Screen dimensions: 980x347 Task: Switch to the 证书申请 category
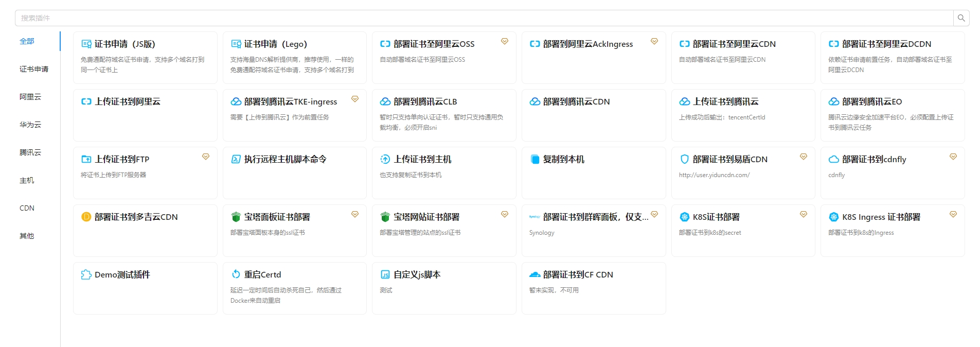34,69
